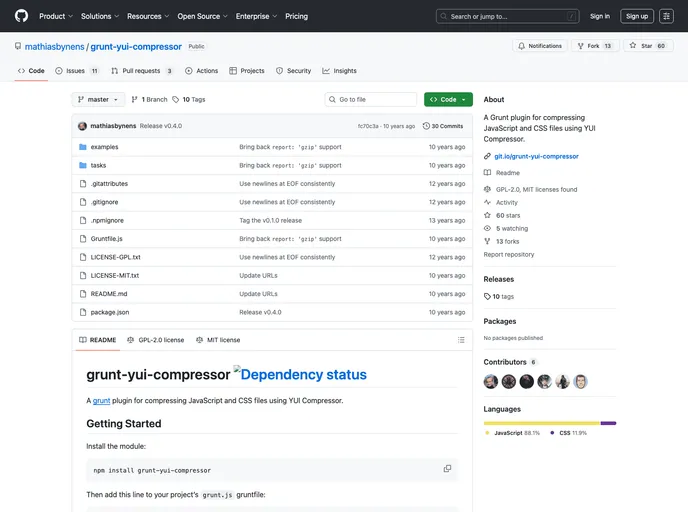
Task: Click the Go to file input
Action: point(371,100)
